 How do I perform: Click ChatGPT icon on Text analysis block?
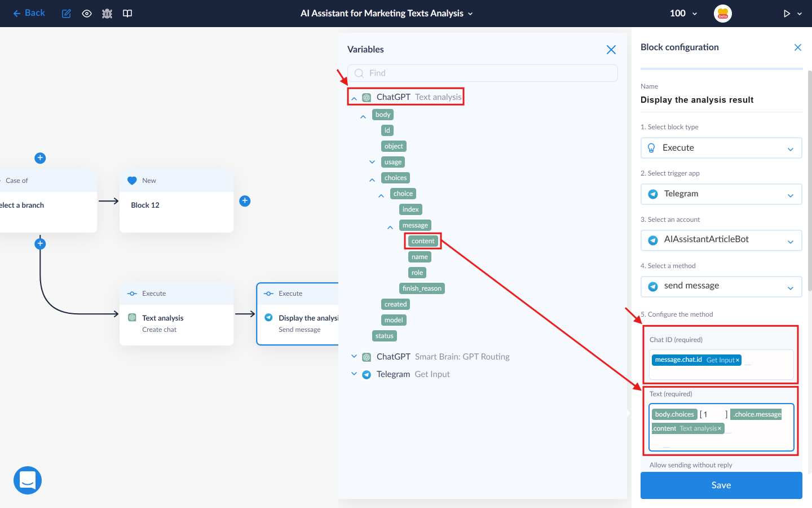(132, 318)
